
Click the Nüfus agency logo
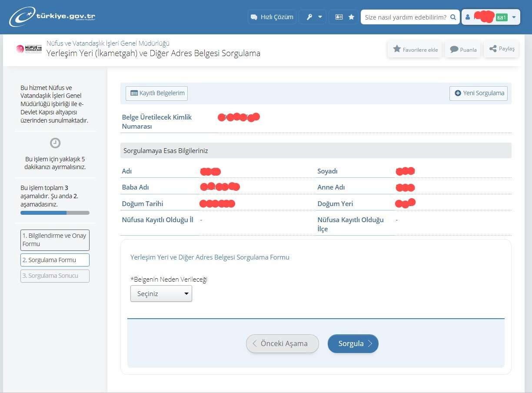click(29, 49)
